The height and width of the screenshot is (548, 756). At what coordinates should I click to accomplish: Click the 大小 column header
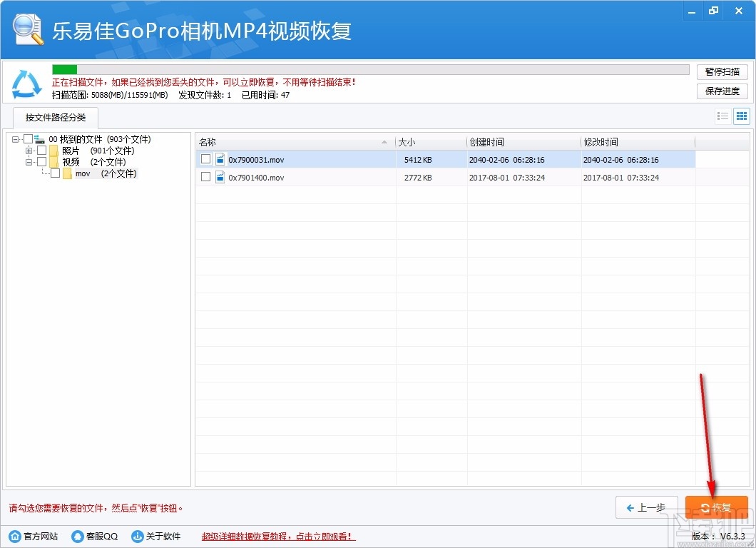tap(431, 142)
